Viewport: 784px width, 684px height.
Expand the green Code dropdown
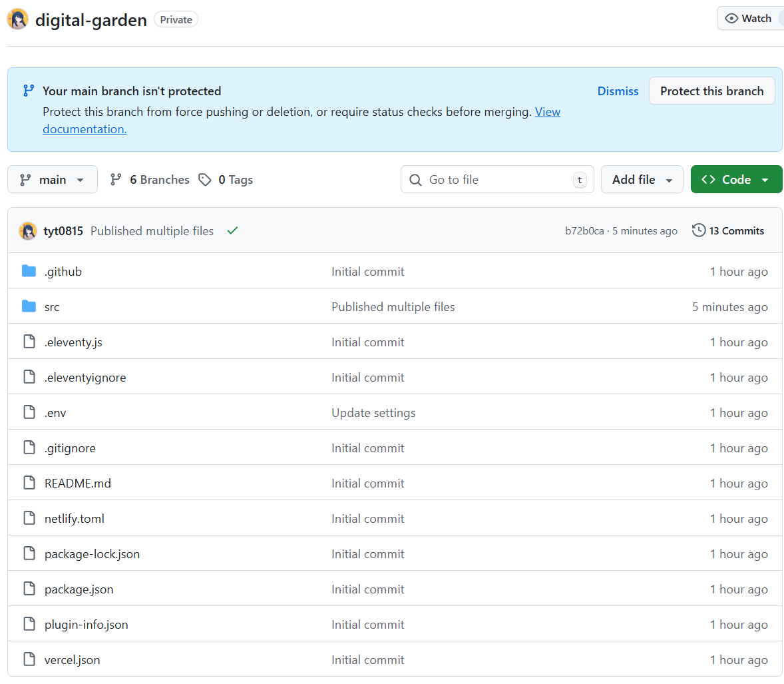coord(736,180)
